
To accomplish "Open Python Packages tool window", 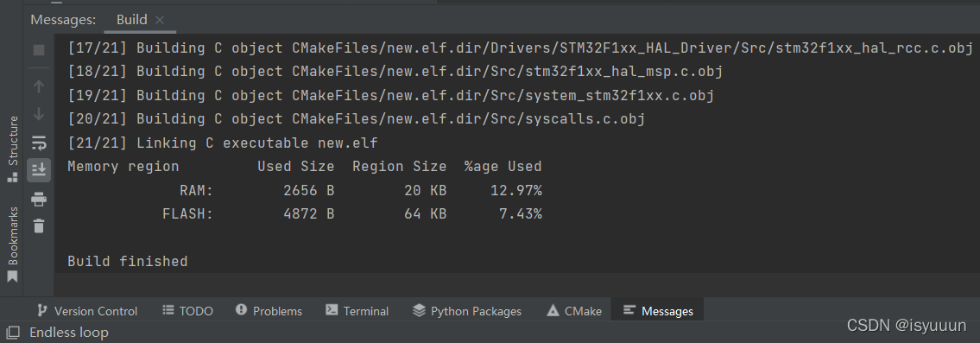I will [x=467, y=310].
